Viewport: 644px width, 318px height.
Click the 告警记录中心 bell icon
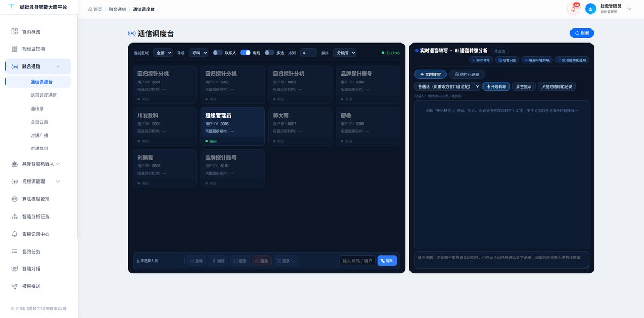[14, 234]
